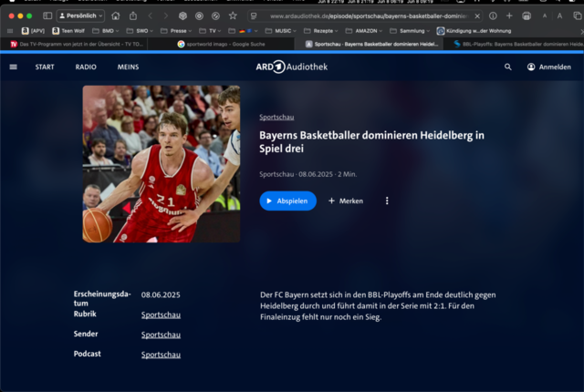Add episode to list via Merken
The width and height of the screenshot is (584, 392).
pos(346,201)
